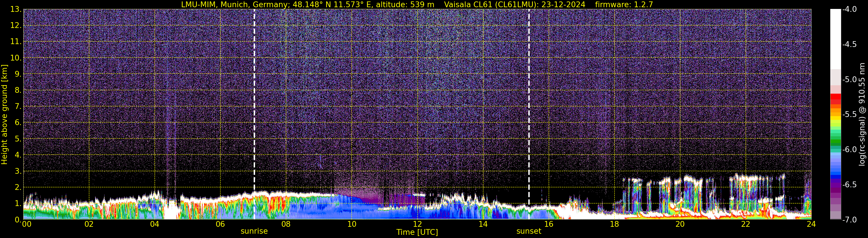Click the '10' time axis tick label
This screenshot has width=868, height=238.
(x=352, y=224)
